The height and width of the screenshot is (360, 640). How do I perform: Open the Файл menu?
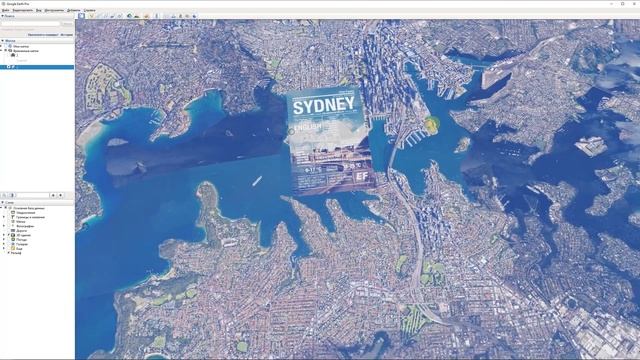pos(5,10)
